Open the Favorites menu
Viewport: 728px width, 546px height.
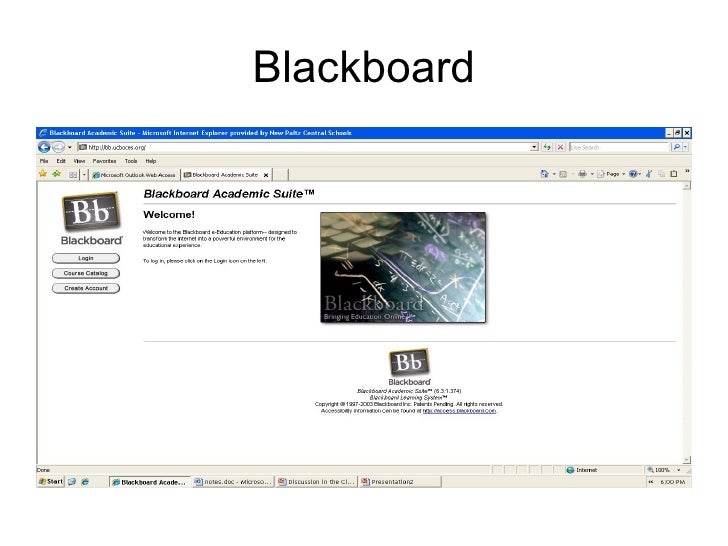[104, 161]
